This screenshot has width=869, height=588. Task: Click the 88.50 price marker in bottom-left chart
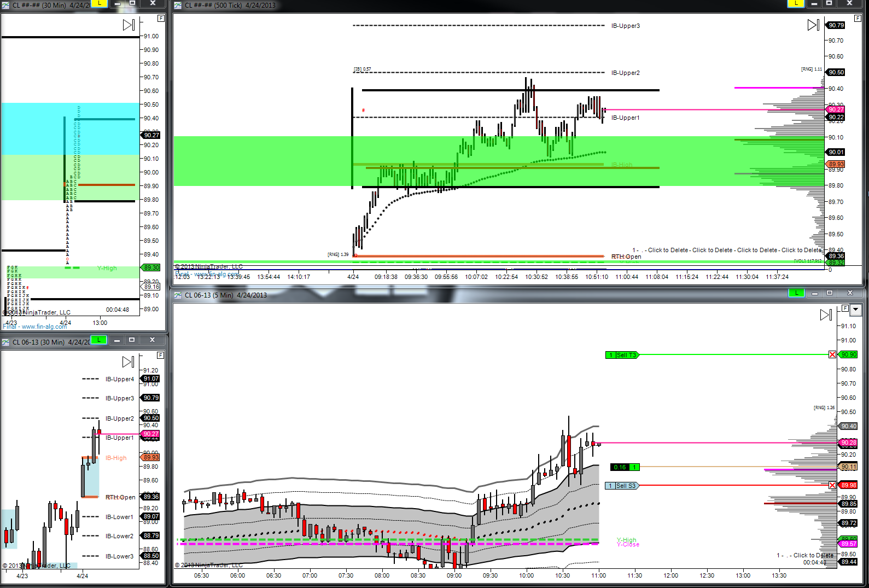tap(151, 556)
